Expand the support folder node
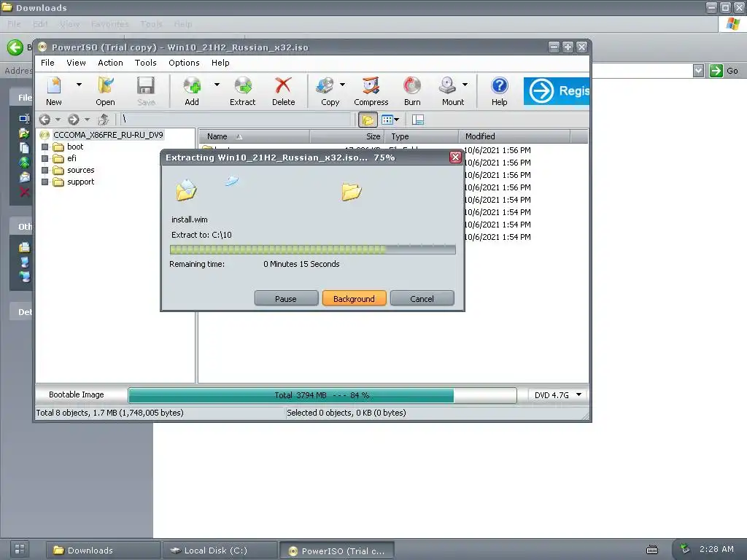The width and height of the screenshot is (747, 560). tap(44, 182)
